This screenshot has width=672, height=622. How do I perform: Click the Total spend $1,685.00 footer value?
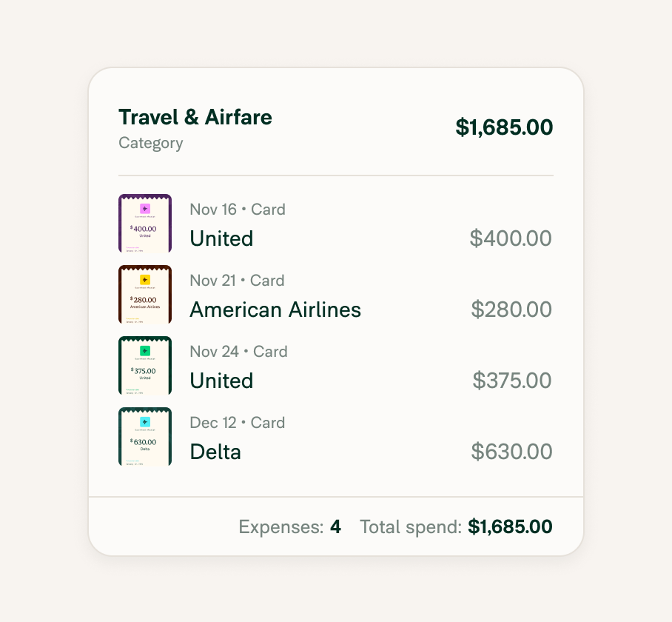tap(510, 526)
